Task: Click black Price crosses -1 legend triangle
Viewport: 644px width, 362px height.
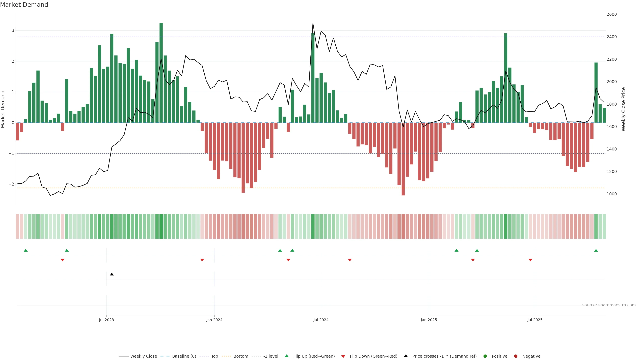Action: point(406,356)
